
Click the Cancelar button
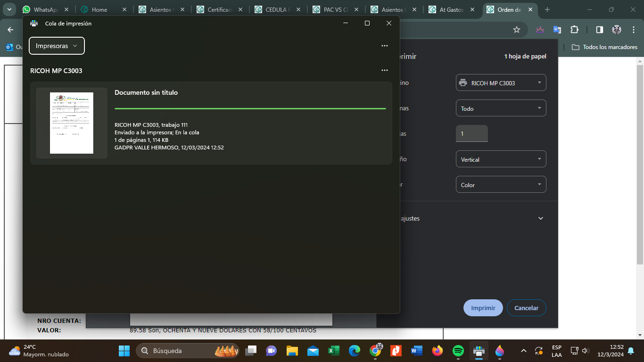click(526, 308)
